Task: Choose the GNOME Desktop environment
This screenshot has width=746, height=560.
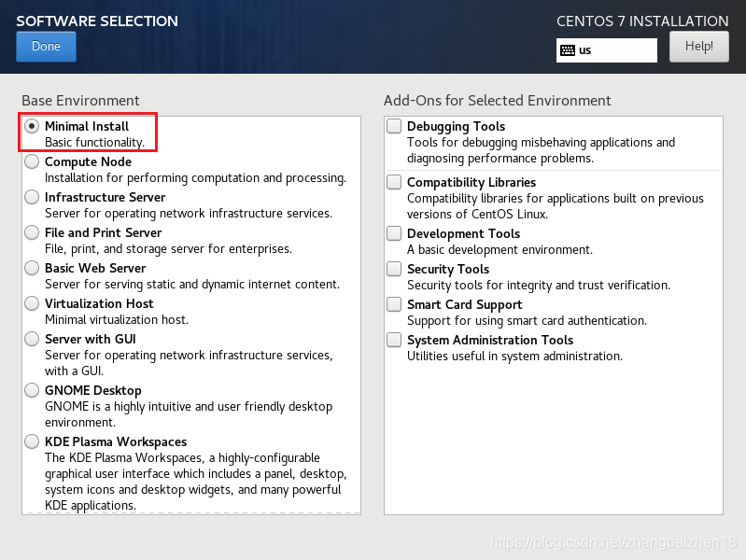Action: (32, 390)
